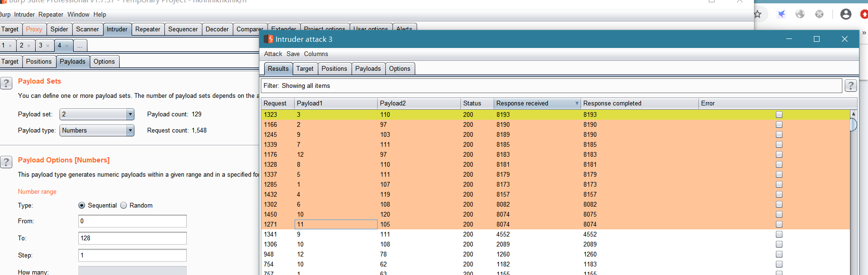Open help for the Payload Sets section
The width and height of the screenshot is (868, 275).
click(x=6, y=84)
